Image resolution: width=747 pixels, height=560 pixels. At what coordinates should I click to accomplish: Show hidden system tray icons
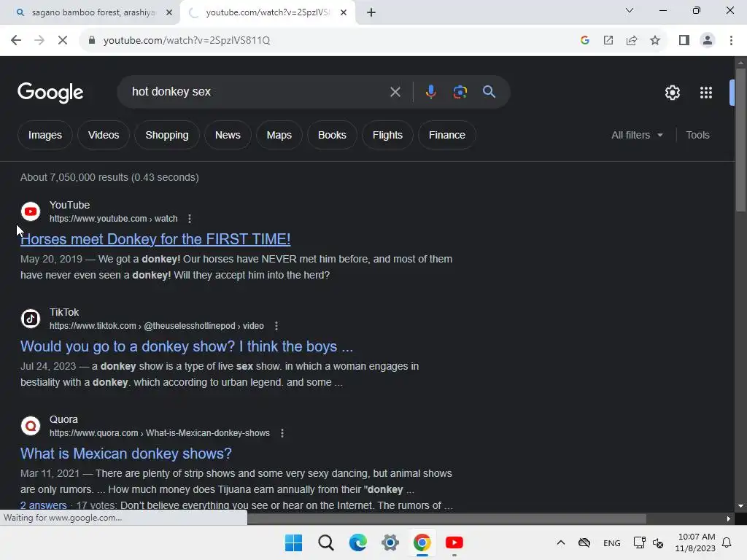tap(561, 542)
